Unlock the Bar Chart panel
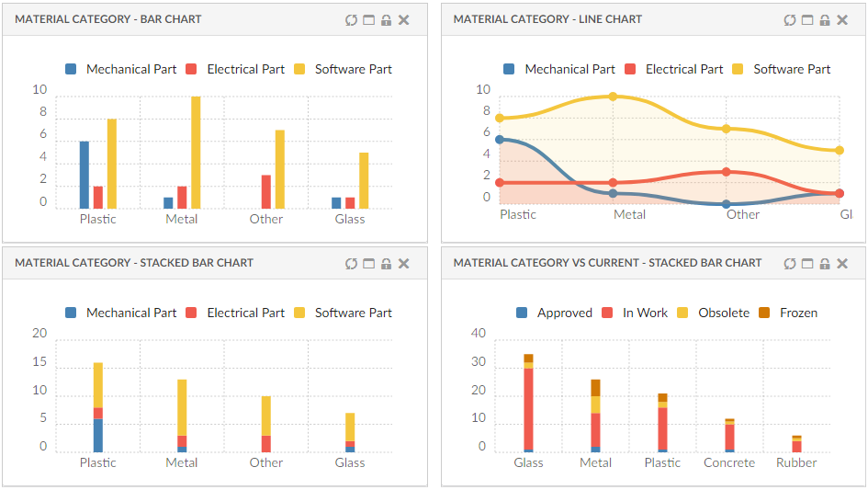 (x=386, y=20)
